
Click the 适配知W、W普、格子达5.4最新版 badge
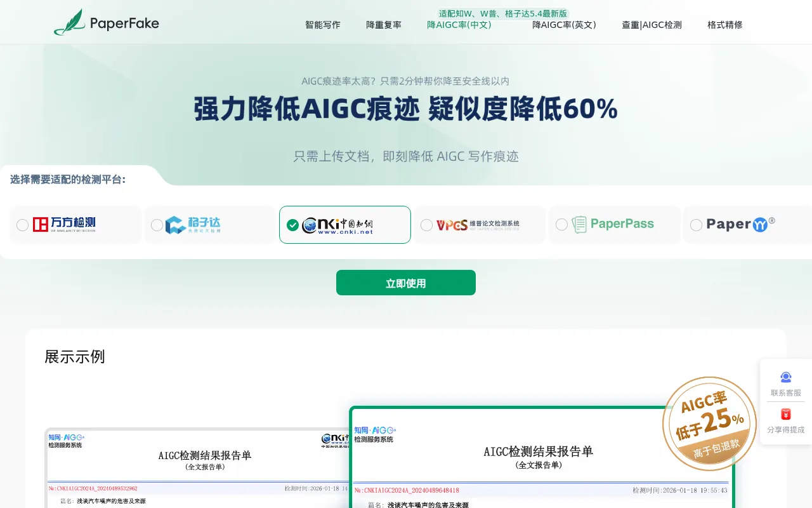(x=503, y=13)
